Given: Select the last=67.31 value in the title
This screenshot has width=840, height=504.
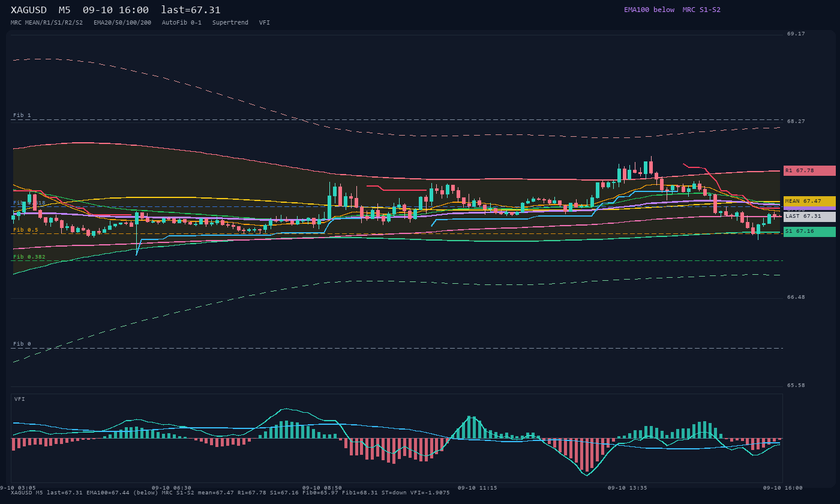Looking at the screenshot, I should click(x=191, y=10).
